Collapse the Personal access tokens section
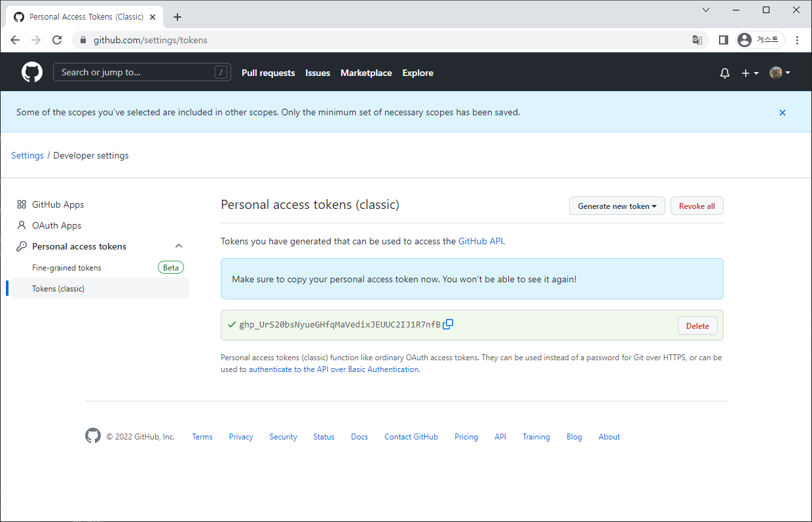The height and width of the screenshot is (522, 812). tap(179, 246)
